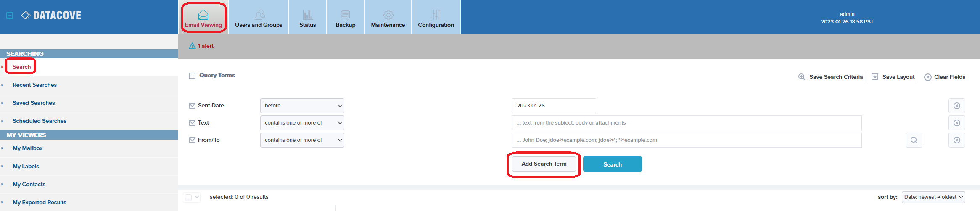This screenshot has width=980, height=211.
Task: Remove the Sent Date query row
Action: [x=956, y=106]
